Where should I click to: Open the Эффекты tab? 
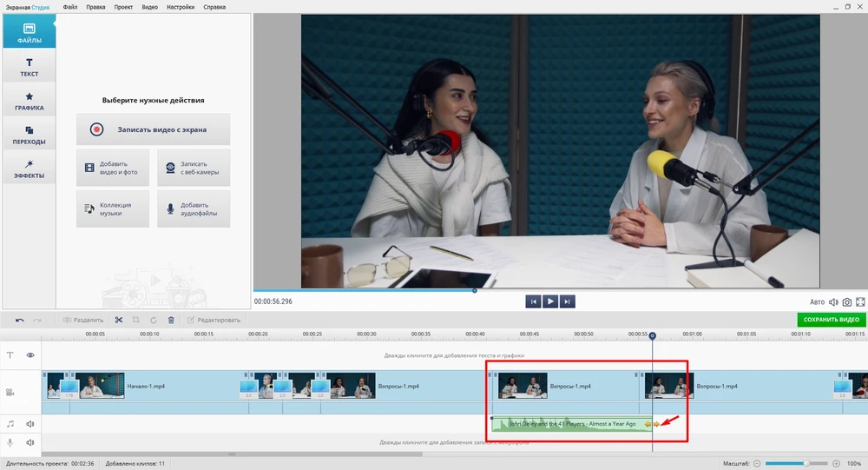[x=29, y=169]
